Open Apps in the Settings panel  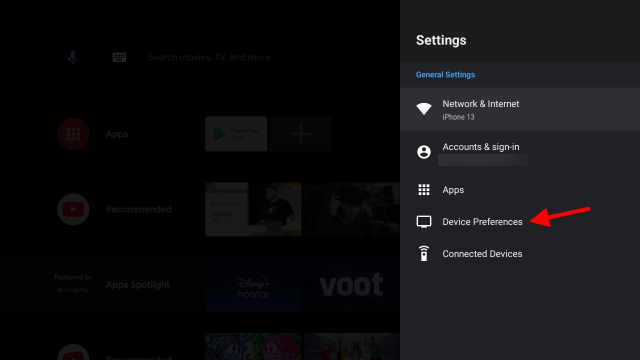click(520, 190)
